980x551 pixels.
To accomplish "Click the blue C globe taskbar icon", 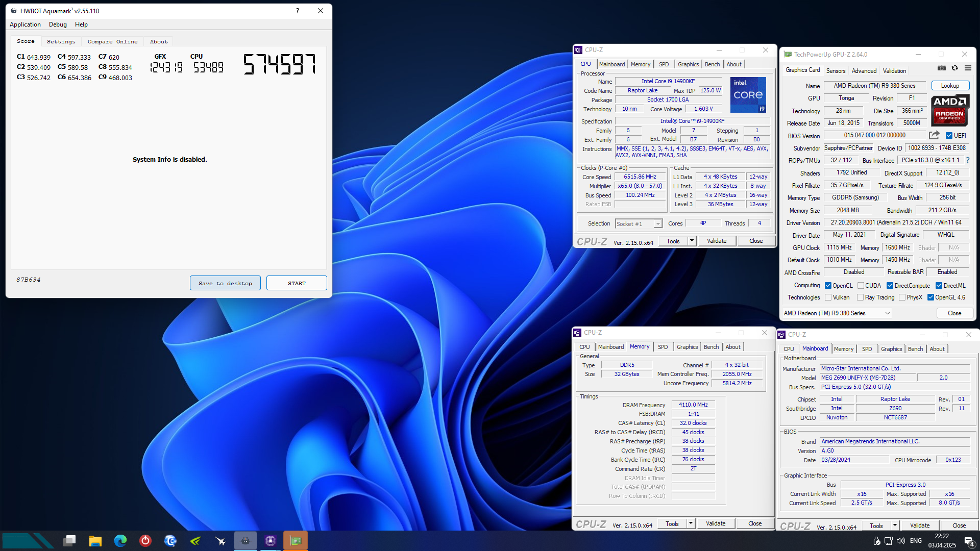I will click(170, 541).
